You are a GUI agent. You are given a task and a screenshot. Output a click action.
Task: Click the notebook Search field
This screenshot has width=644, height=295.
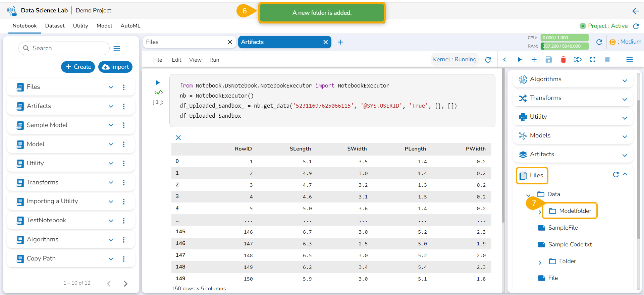click(64, 48)
